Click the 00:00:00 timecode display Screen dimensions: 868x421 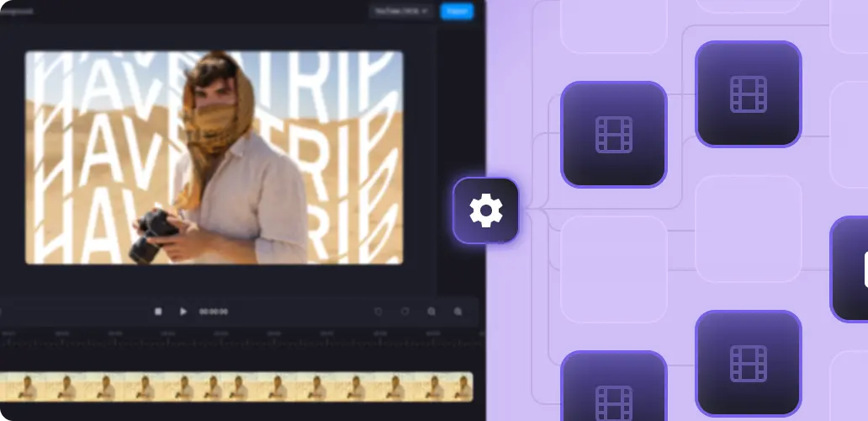click(214, 312)
